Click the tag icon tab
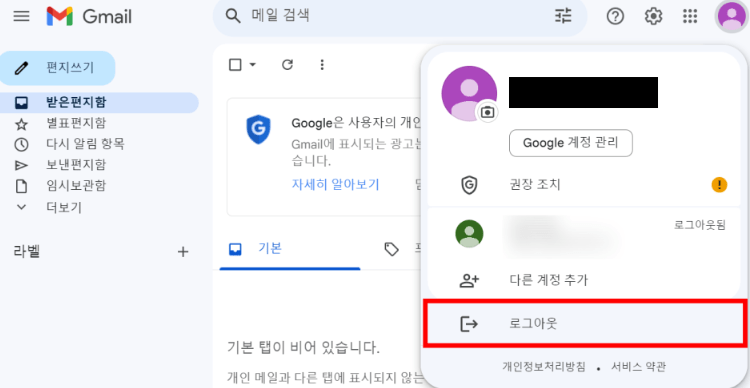750x388 pixels. (391, 249)
